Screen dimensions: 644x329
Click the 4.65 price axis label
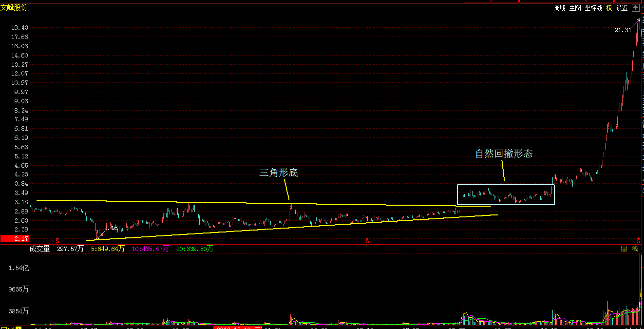(x=21, y=166)
